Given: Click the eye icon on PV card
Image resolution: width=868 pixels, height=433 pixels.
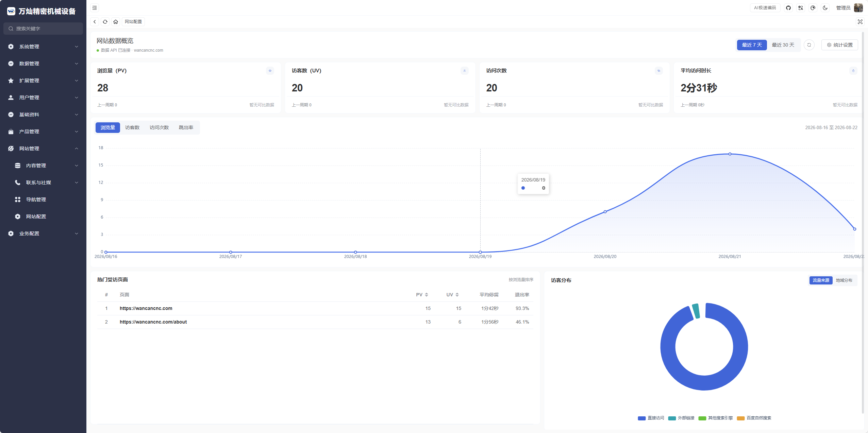Looking at the screenshot, I should 270,71.
